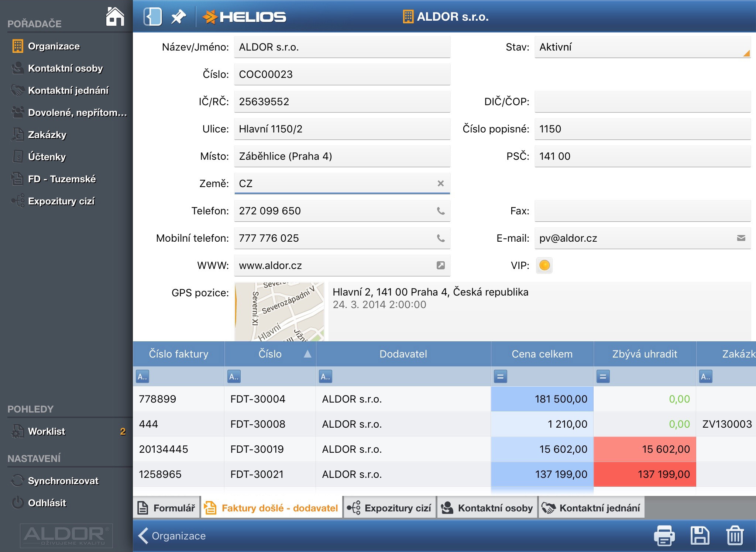Open filter operator for Cena celkem column

(501, 377)
